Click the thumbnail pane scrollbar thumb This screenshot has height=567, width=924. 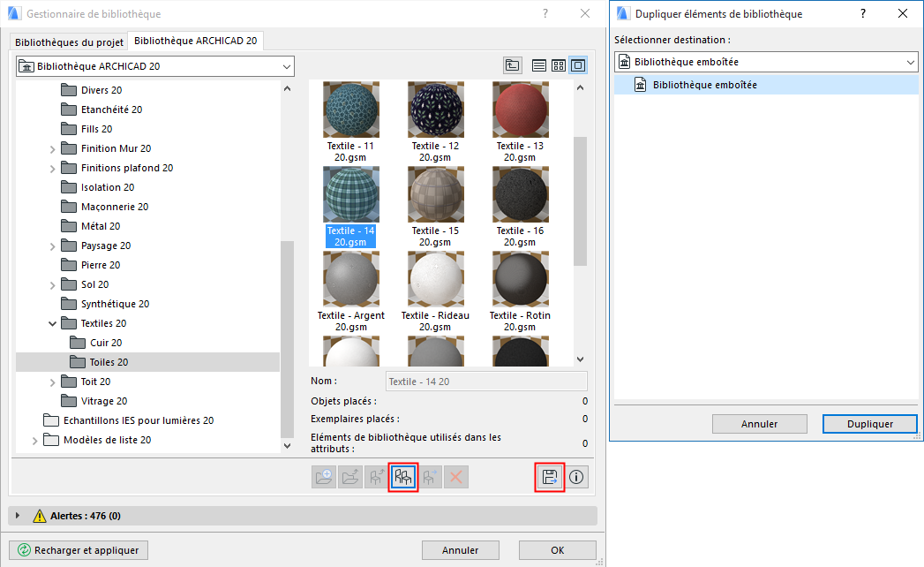click(580, 201)
